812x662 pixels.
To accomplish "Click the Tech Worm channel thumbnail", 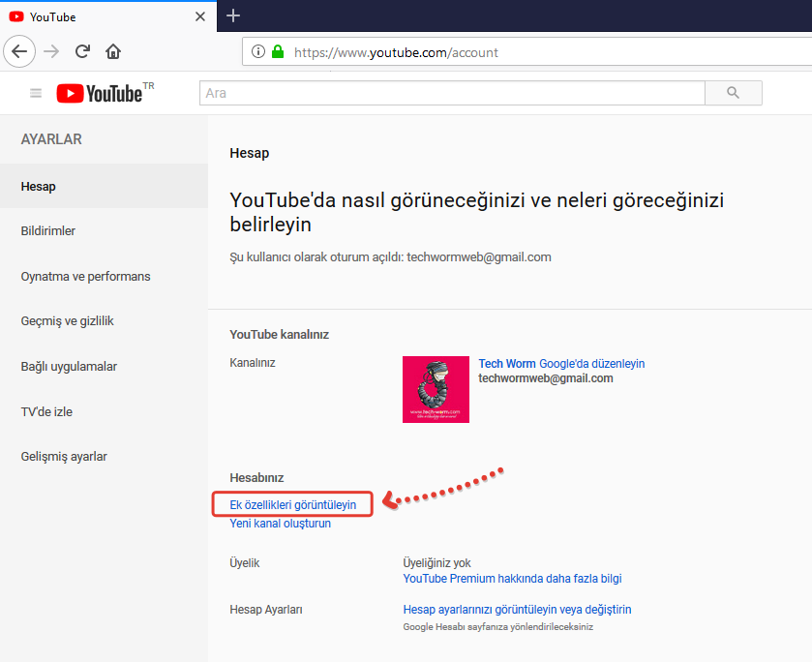I will pos(436,389).
